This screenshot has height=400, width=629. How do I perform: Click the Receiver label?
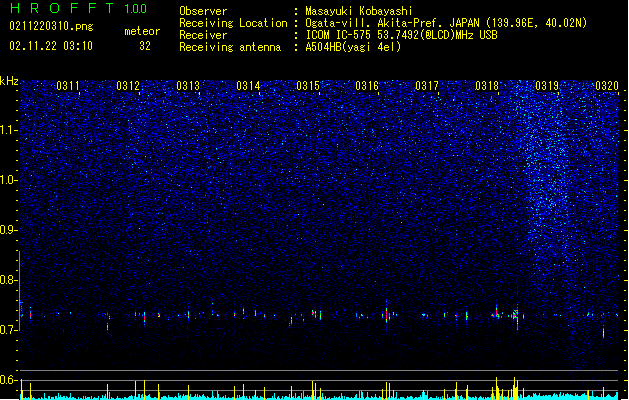pos(203,35)
